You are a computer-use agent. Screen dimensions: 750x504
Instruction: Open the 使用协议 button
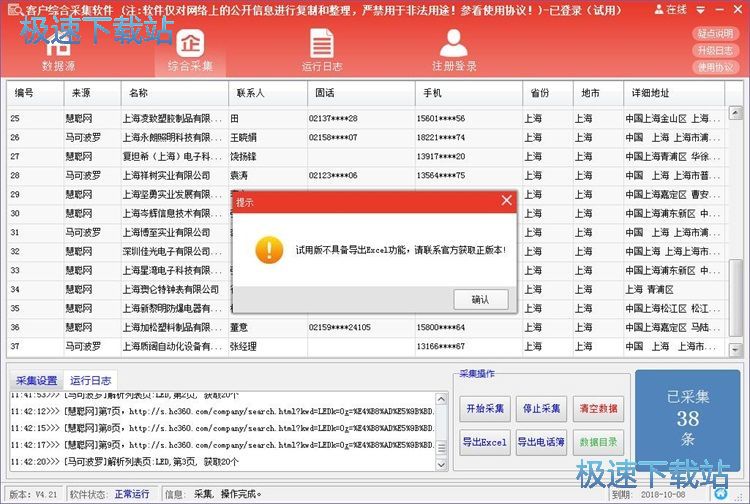tap(716, 67)
